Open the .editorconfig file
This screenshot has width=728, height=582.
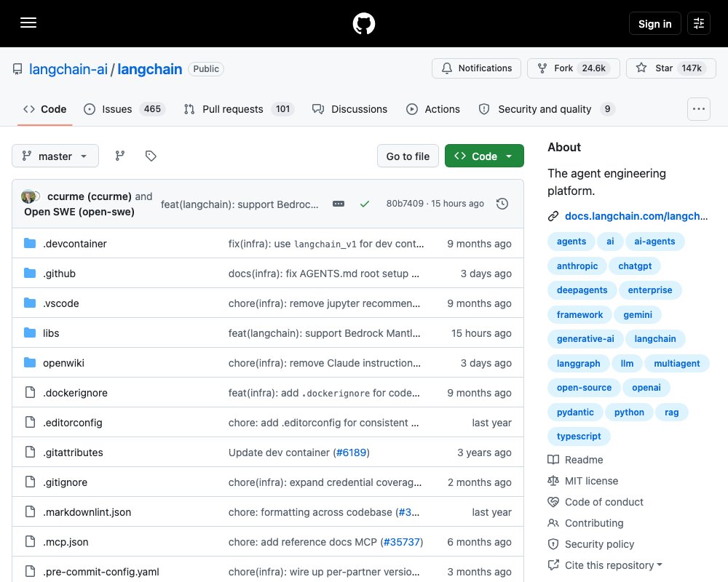(x=72, y=423)
